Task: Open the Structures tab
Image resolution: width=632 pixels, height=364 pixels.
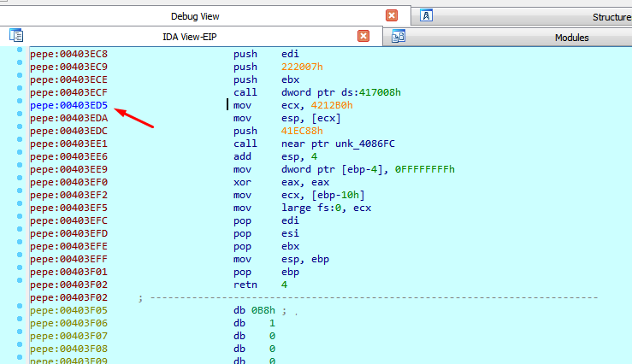Action: tap(611, 17)
